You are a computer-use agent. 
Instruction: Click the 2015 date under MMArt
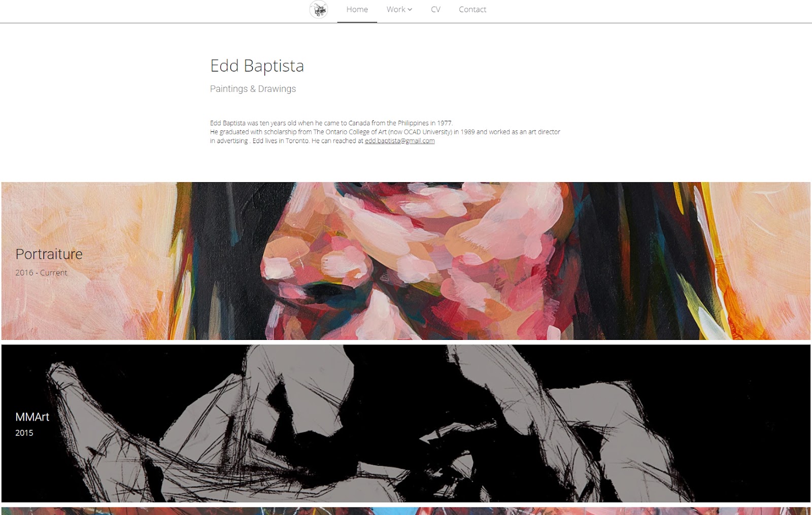coord(24,433)
